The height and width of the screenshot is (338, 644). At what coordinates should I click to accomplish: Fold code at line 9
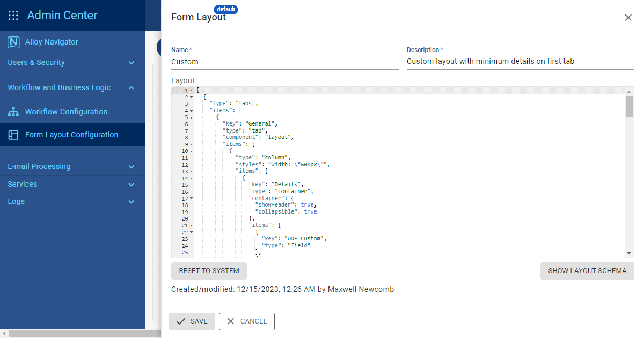pyautogui.click(x=192, y=144)
